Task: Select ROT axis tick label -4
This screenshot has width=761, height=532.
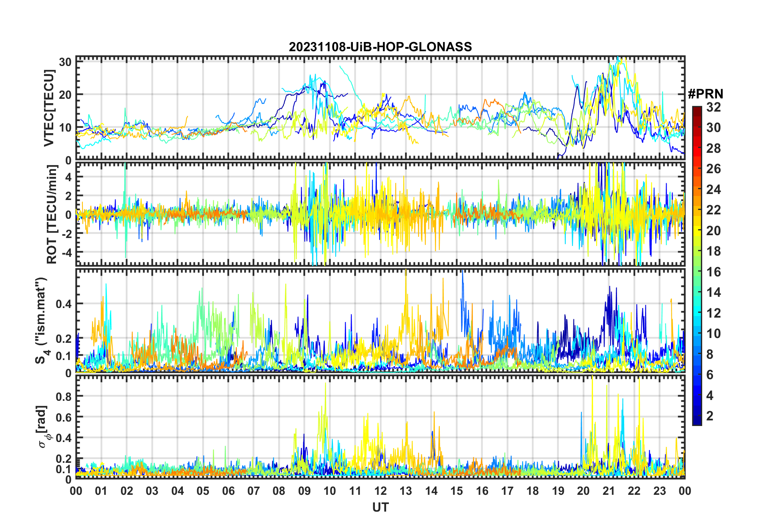Action: 66,252
